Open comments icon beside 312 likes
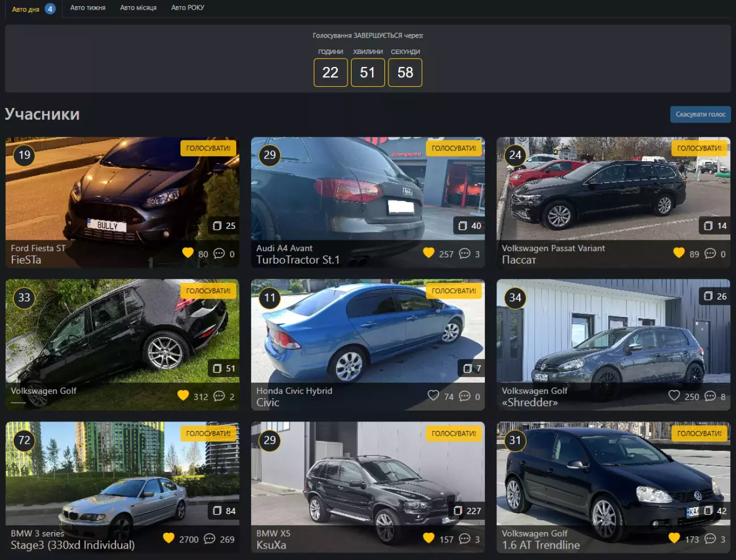This screenshot has height=560, width=736. pos(219,396)
